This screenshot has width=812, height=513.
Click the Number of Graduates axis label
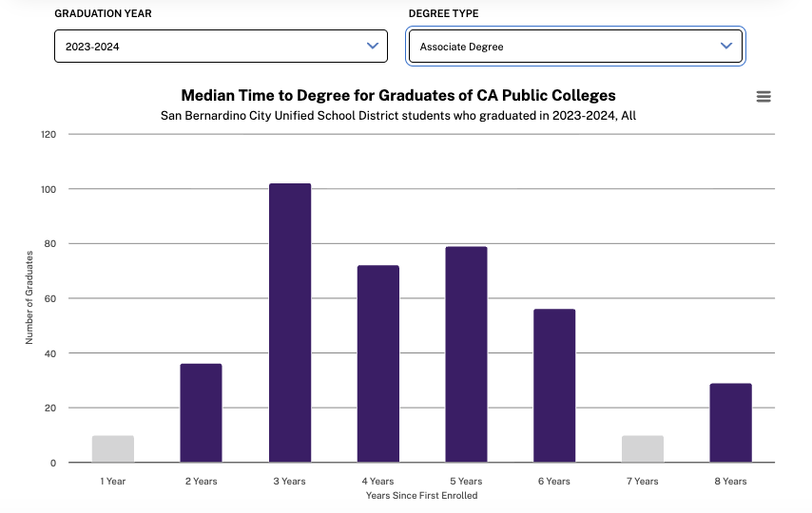point(29,297)
